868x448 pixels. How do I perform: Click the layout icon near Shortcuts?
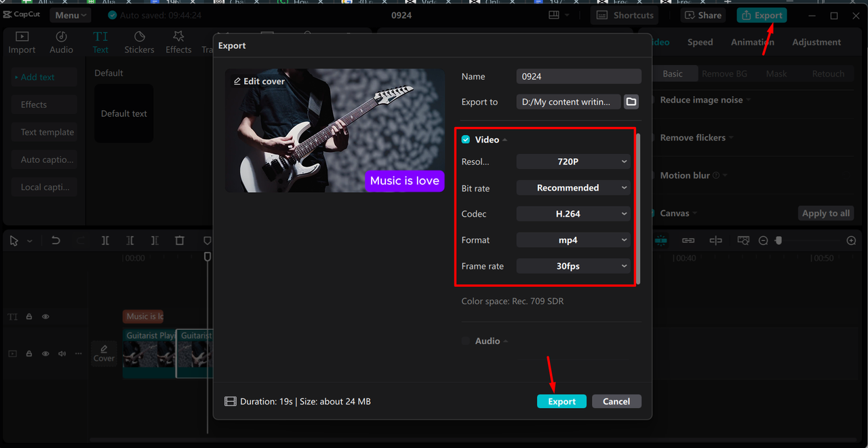pyautogui.click(x=554, y=15)
